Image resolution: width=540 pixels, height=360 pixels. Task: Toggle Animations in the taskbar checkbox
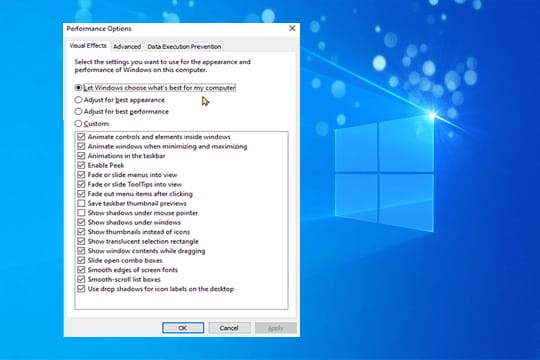[x=81, y=156]
